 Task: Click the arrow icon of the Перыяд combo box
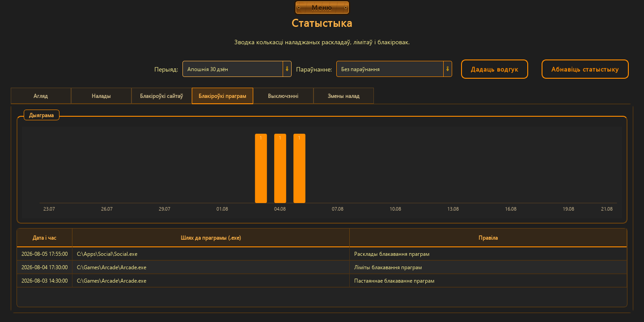coord(287,69)
